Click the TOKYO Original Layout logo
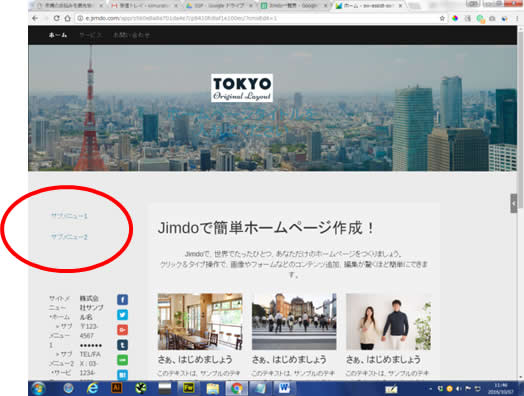The height and width of the screenshot is (396, 524). pyautogui.click(x=242, y=88)
